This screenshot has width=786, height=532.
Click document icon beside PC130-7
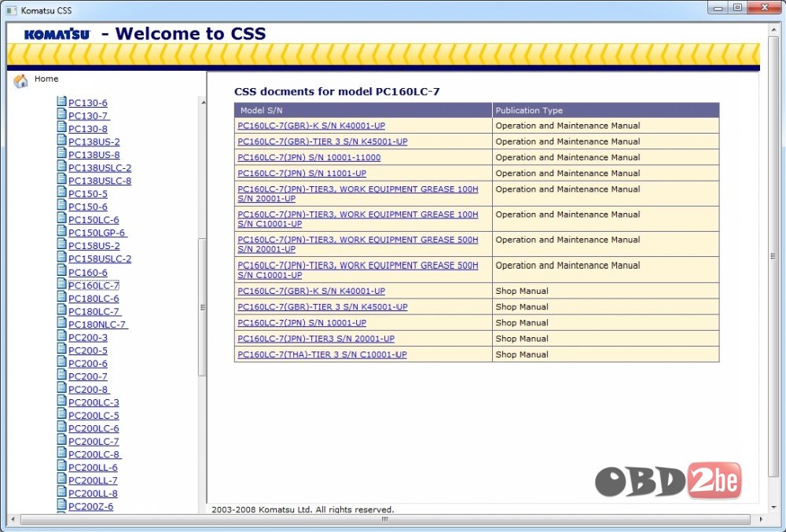[61, 114]
